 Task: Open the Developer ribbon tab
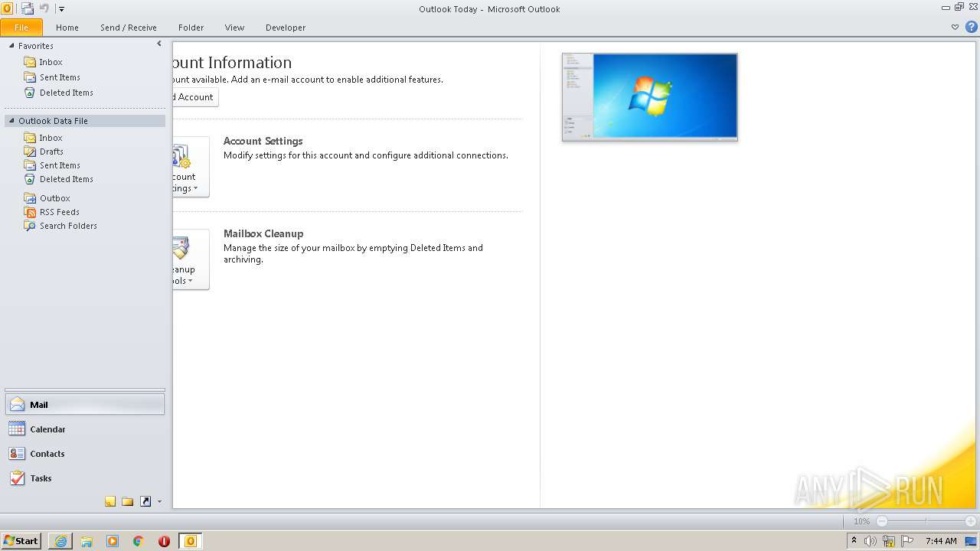pyautogui.click(x=286, y=28)
